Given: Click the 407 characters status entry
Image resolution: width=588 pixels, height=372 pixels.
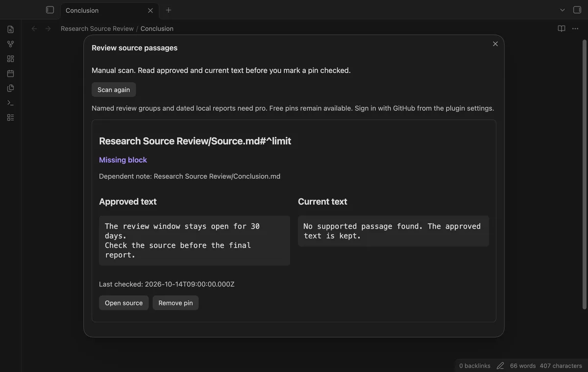Looking at the screenshot, I should coord(561,366).
